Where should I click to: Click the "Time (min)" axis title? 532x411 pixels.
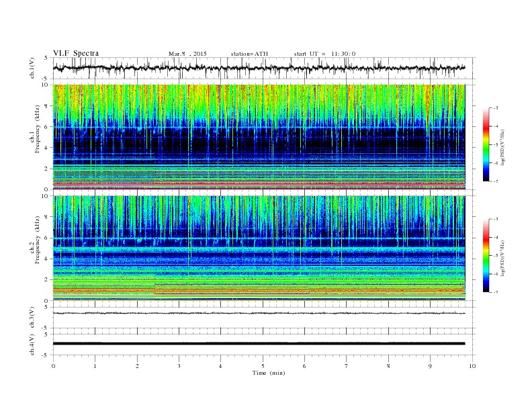tap(269, 373)
